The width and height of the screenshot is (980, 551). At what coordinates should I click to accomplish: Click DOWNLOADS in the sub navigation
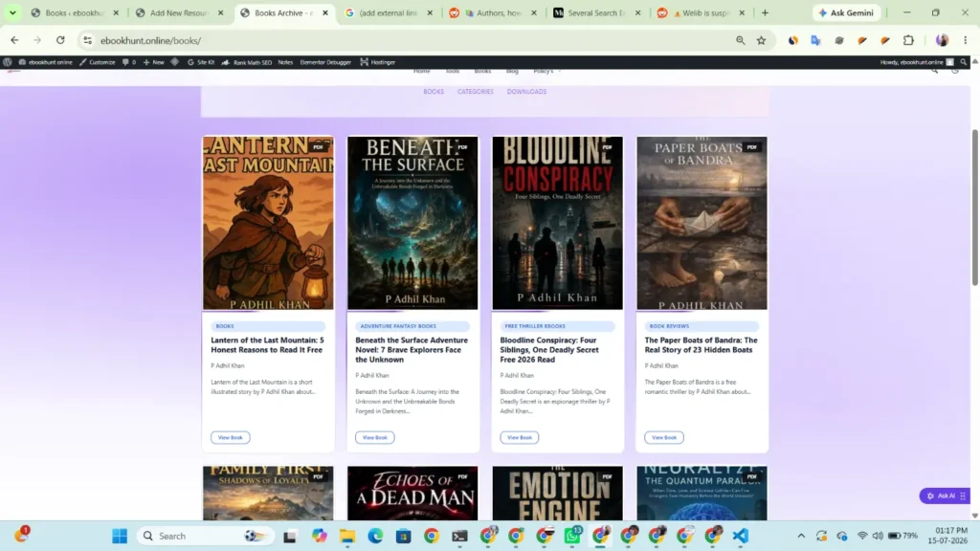point(526,92)
